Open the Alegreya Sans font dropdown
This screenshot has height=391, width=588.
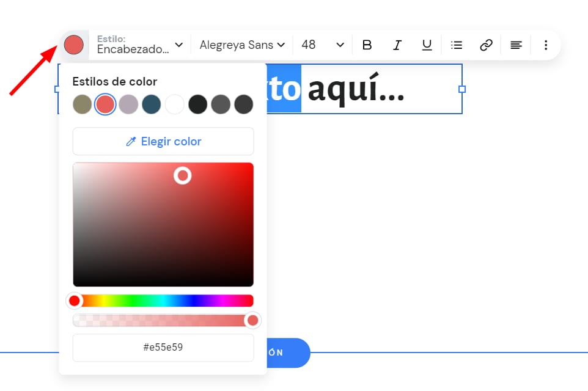[x=242, y=45]
